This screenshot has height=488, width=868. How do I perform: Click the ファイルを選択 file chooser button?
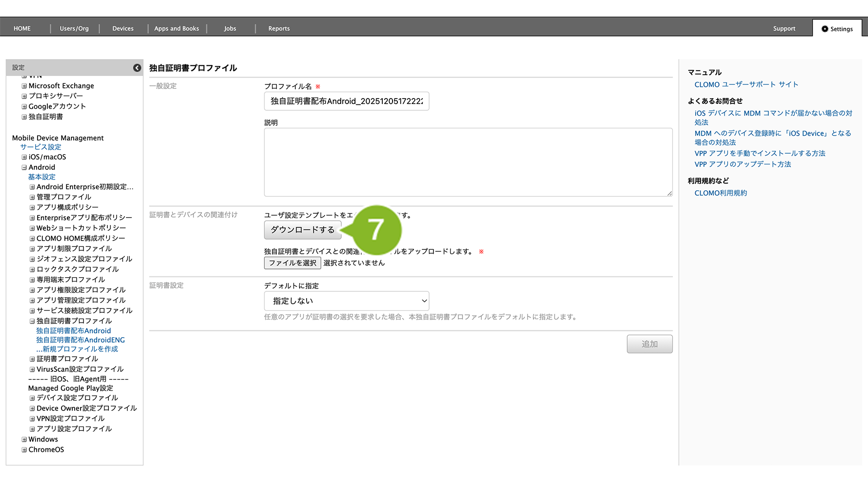pyautogui.click(x=292, y=263)
